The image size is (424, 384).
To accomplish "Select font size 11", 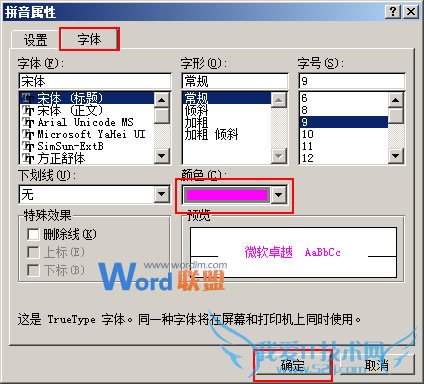I will coord(344,146).
